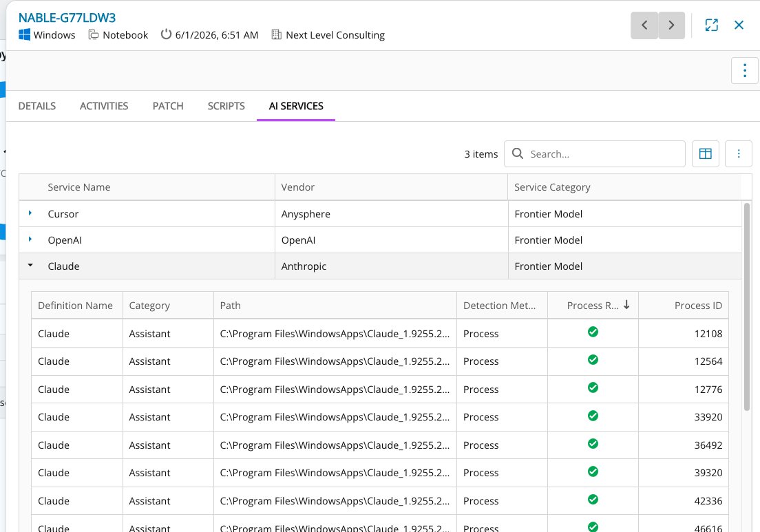Image resolution: width=760 pixels, height=532 pixels.
Task: Focus the Search input field
Action: tap(594, 154)
